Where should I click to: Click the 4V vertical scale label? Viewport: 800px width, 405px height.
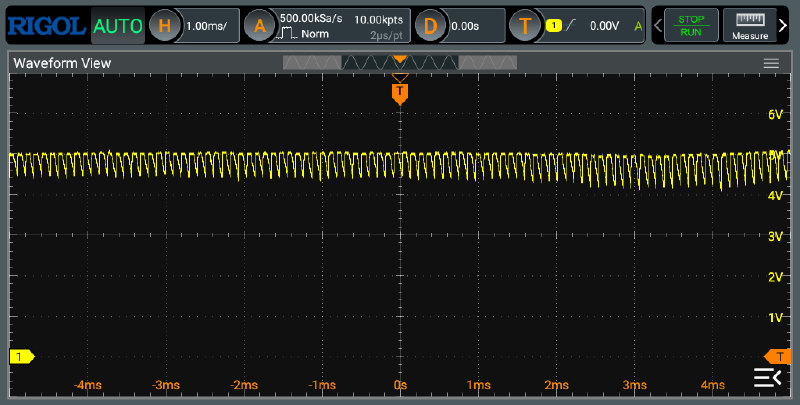pos(775,196)
